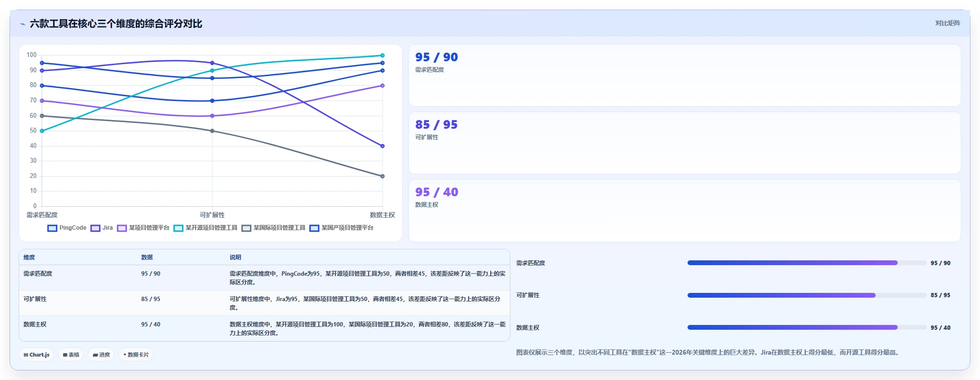This screenshot has width=980, height=380.
Task: Toggle the Jira legend swatch
Action: tap(95, 228)
